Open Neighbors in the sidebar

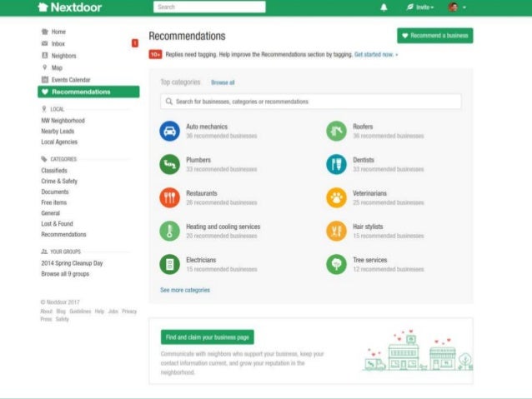63,56
